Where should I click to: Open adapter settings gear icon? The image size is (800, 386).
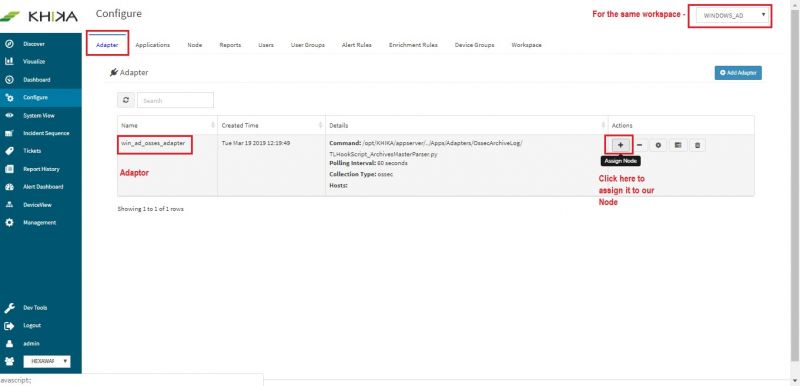tap(658, 145)
